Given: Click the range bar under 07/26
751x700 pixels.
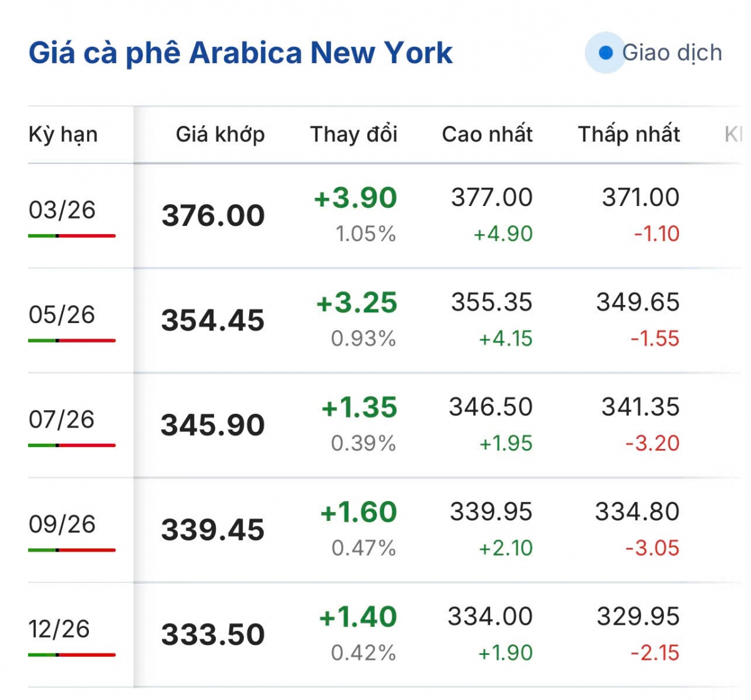Looking at the screenshot, I should coord(71,445).
